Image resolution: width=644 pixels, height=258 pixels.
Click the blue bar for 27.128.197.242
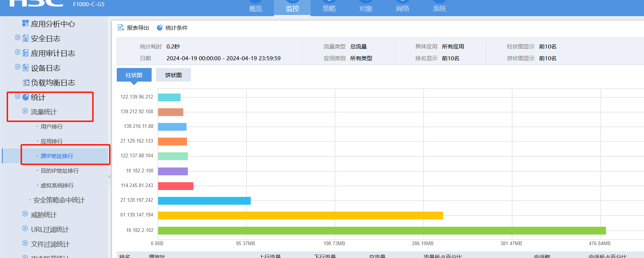pos(204,201)
